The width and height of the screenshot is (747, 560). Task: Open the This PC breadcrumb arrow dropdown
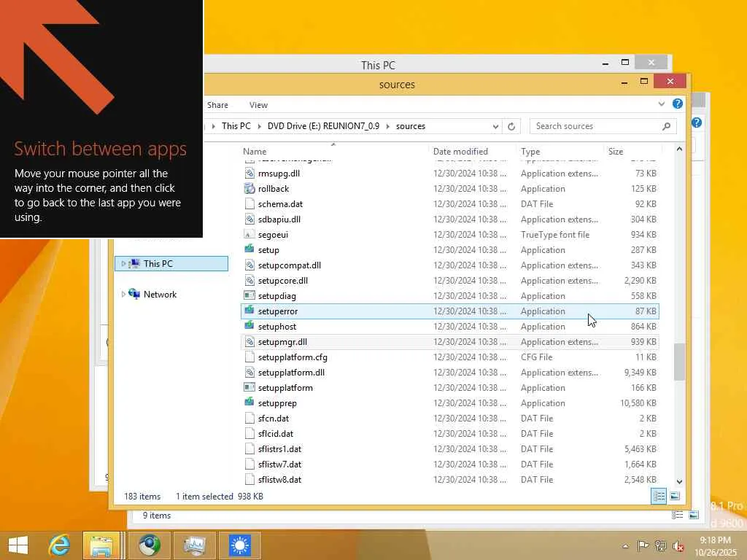coord(259,126)
